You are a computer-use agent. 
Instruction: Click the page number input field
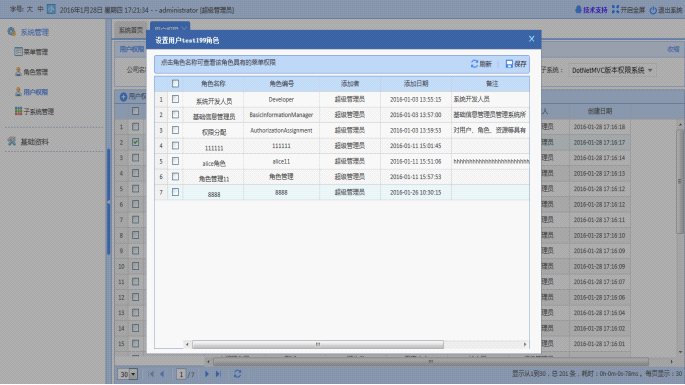click(x=181, y=374)
